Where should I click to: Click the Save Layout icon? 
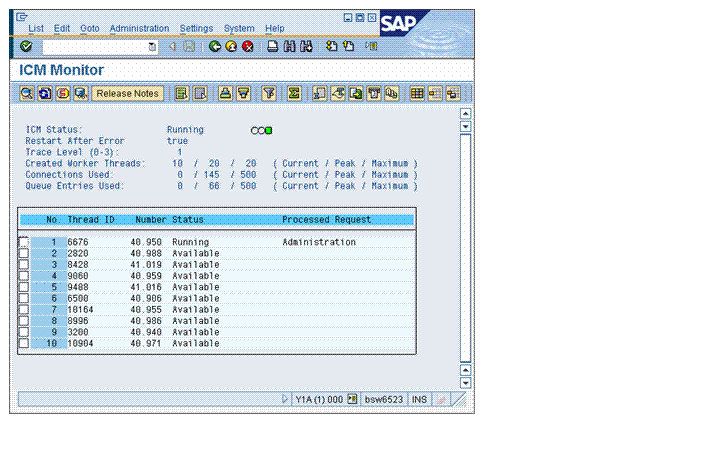453,94
